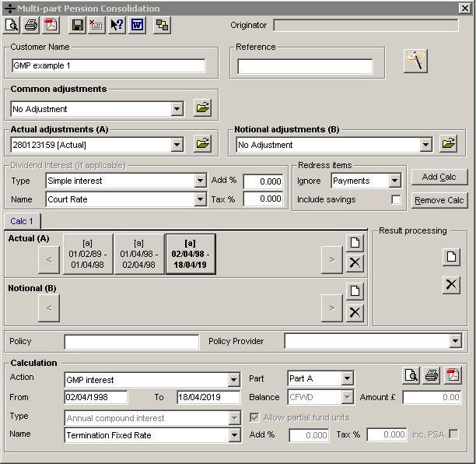Viewport: 476px width, 464px height.
Task: Click the Reference input field
Action: coord(305,66)
